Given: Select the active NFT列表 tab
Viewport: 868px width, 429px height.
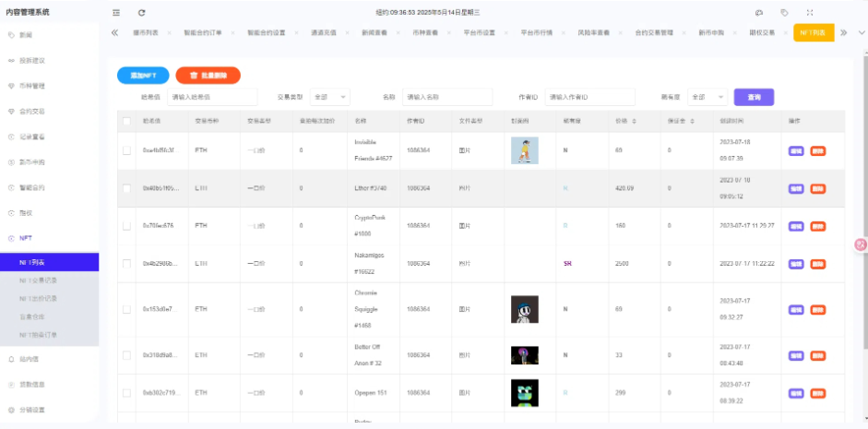Looking at the screenshot, I should pyautogui.click(x=814, y=32).
